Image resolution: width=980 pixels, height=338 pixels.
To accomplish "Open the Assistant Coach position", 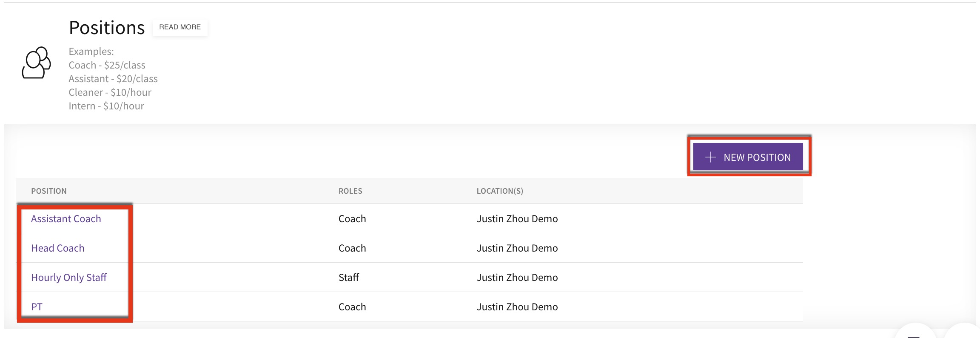I will (66, 219).
